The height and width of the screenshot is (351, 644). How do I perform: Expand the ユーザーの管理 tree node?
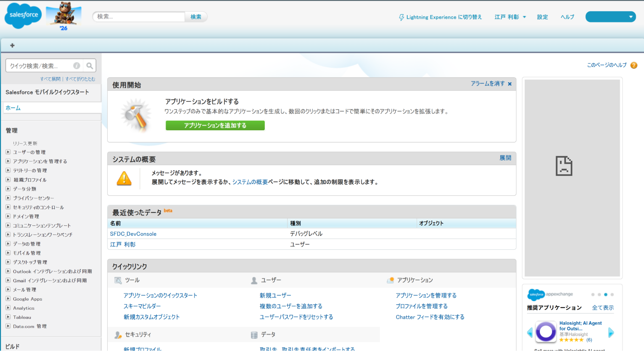point(8,152)
